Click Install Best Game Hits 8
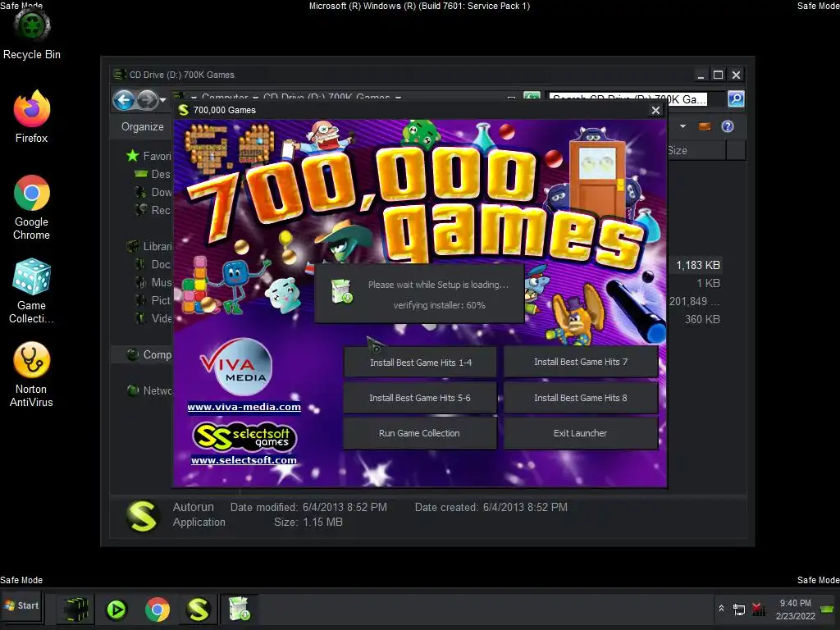The image size is (840, 630). 581,398
